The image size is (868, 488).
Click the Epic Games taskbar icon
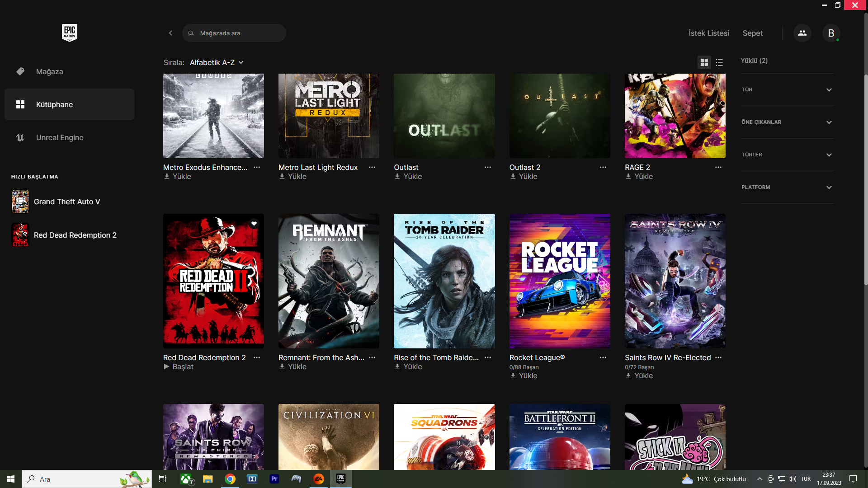(341, 479)
